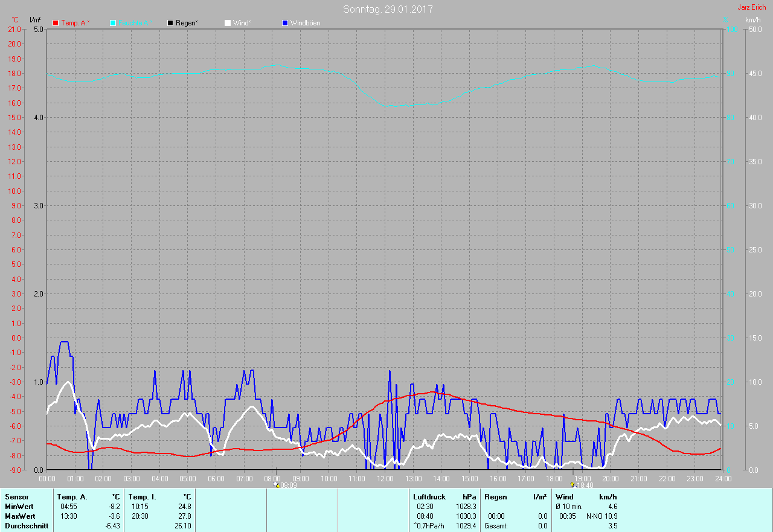The image size is (773, 532).
Task: Click the MaxWert row label
Action: pos(20,516)
